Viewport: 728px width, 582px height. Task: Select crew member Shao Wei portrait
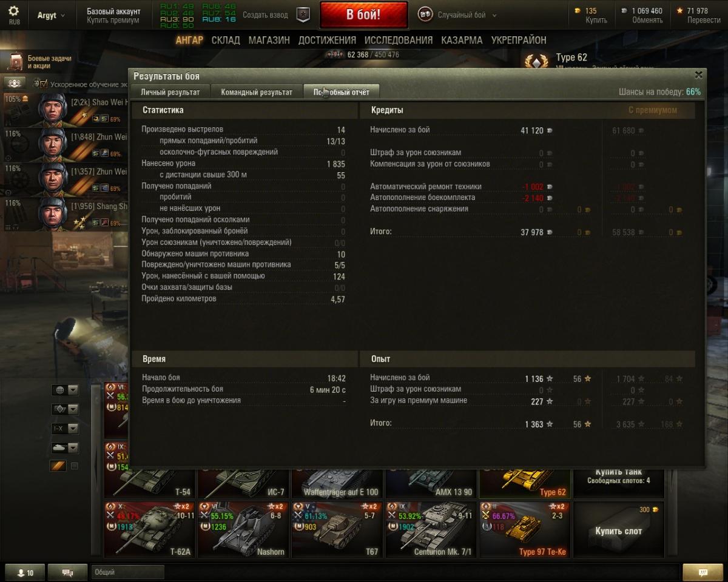(52, 109)
